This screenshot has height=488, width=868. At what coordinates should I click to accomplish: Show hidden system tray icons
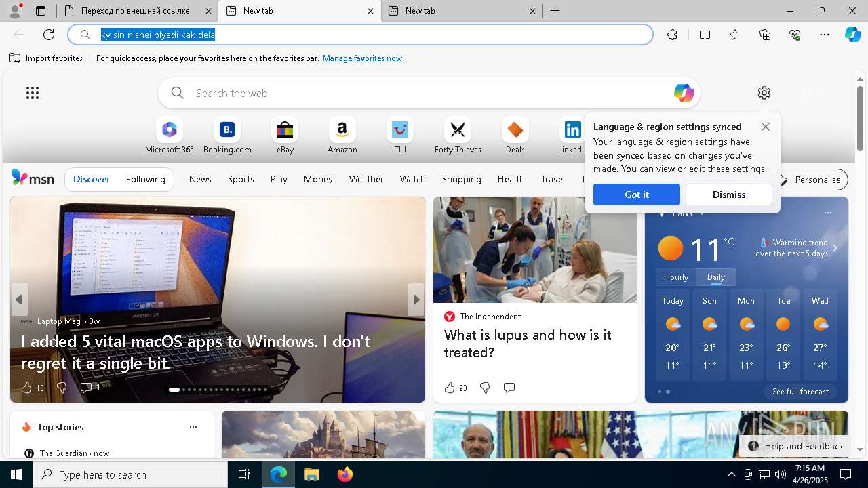pos(731,474)
